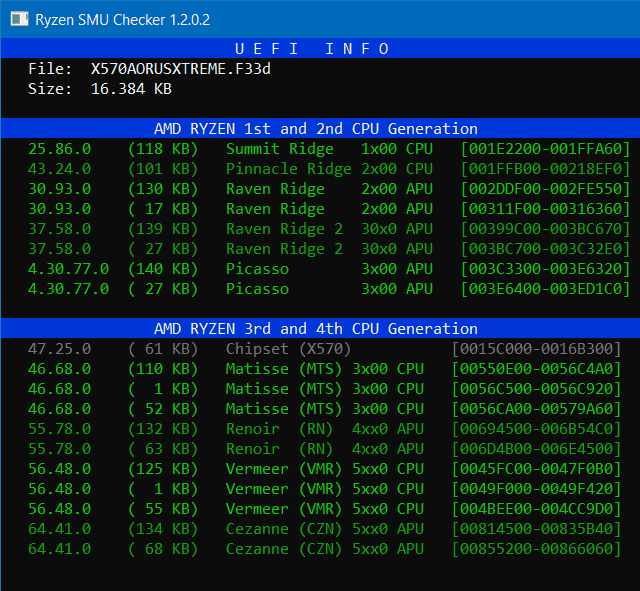Viewport: 640px width, 591px height.
Task: Click the (130 KB) size in Raven Ridge row
Action: pos(163,189)
